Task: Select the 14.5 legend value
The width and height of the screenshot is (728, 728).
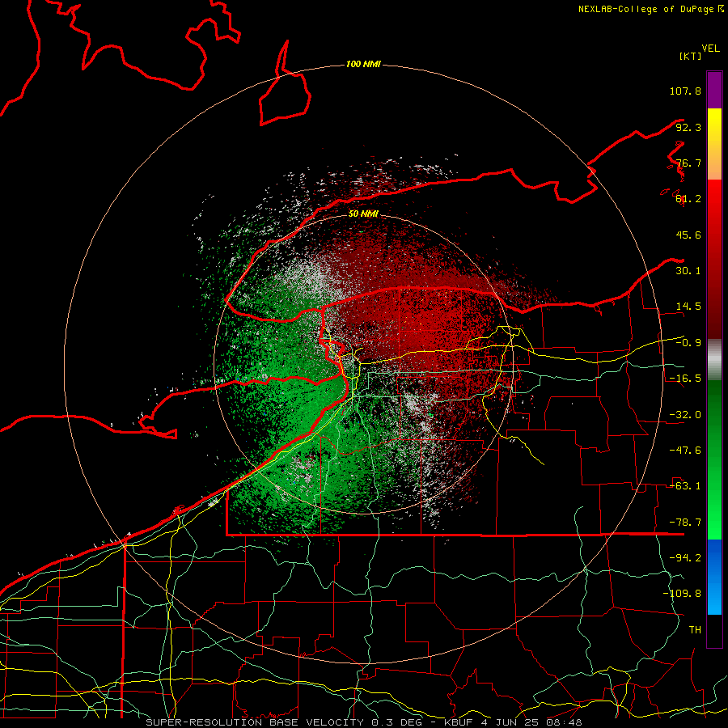Action: pos(688,307)
